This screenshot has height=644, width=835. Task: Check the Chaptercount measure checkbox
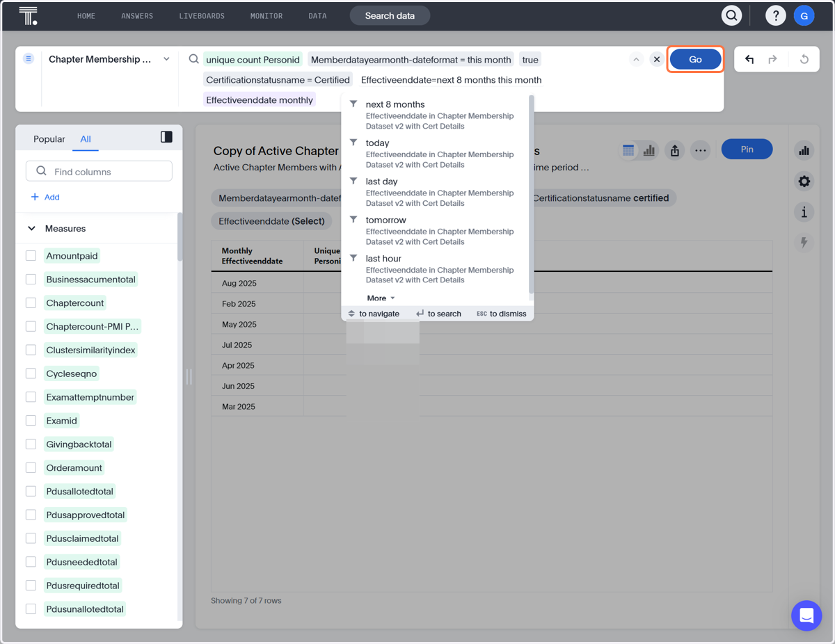(31, 303)
